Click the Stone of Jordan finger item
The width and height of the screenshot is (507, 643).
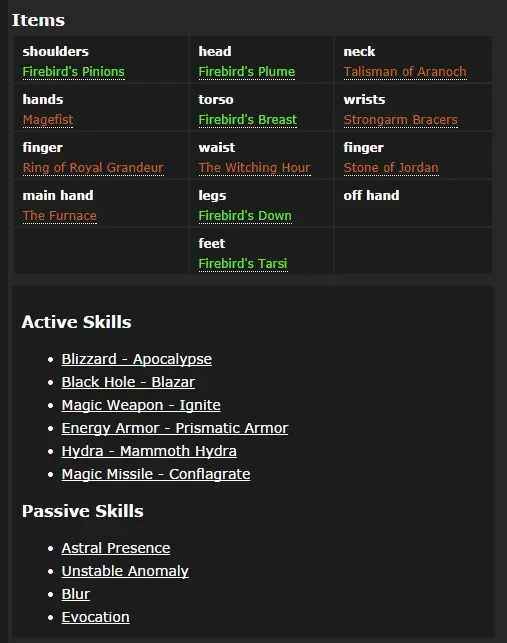391,168
